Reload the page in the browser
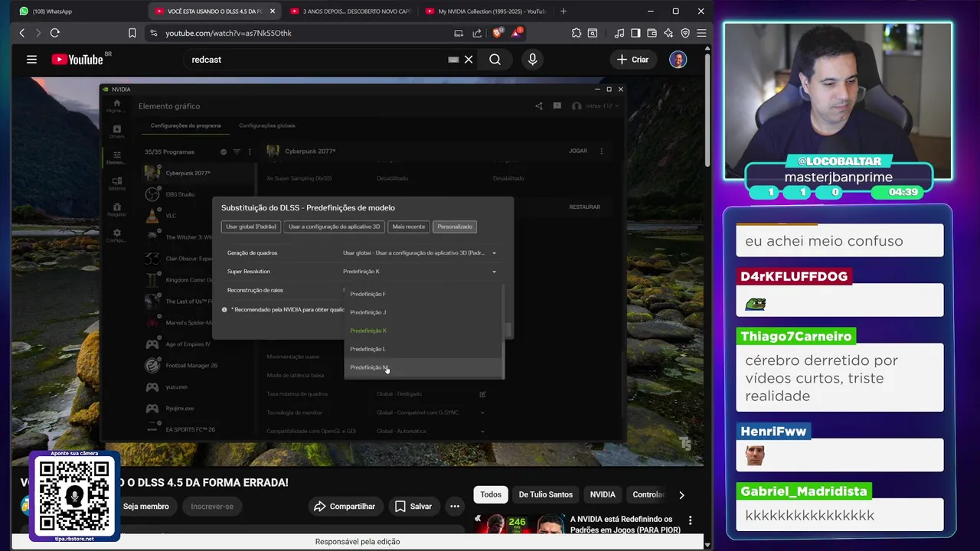This screenshot has height=551, width=980. (x=55, y=33)
